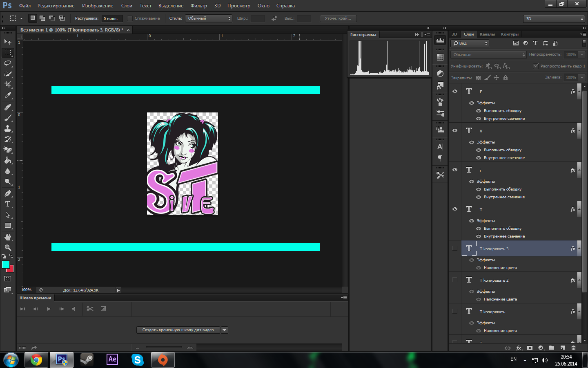Open the 'Файл' menu
This screenshot has height=368, width=588.
click(x=25, y=6)
